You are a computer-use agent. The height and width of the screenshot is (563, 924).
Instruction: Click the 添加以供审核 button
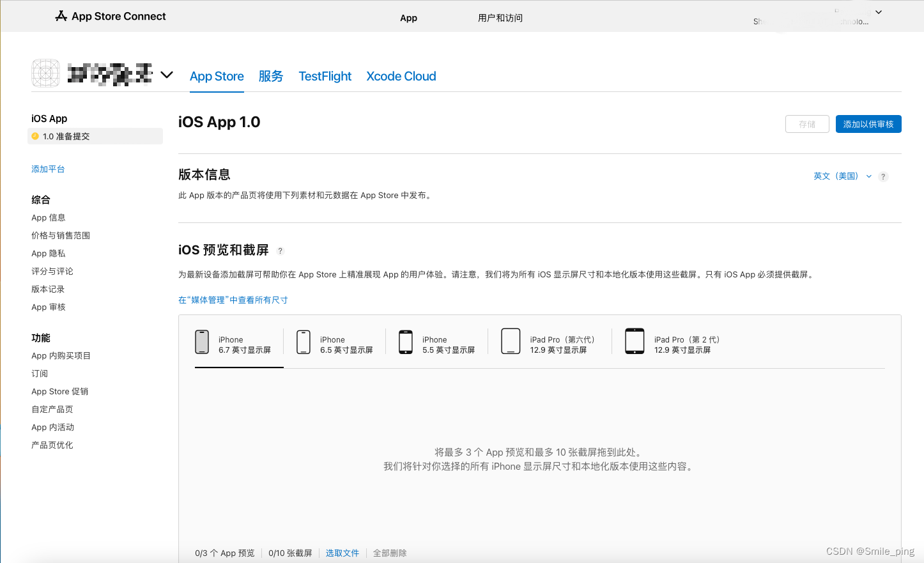pyautogui.click(x=868, y=124)
